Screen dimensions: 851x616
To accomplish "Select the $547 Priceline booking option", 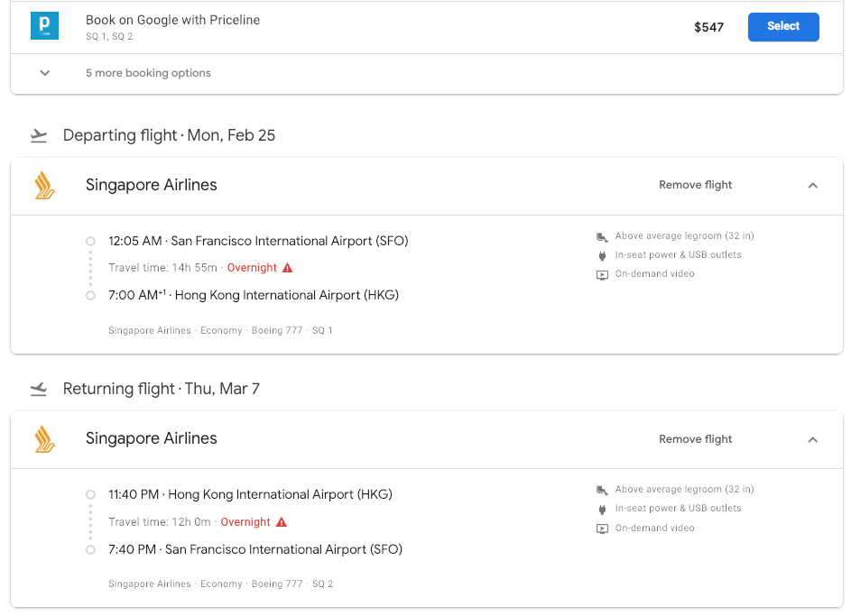I will click(782, 27).
